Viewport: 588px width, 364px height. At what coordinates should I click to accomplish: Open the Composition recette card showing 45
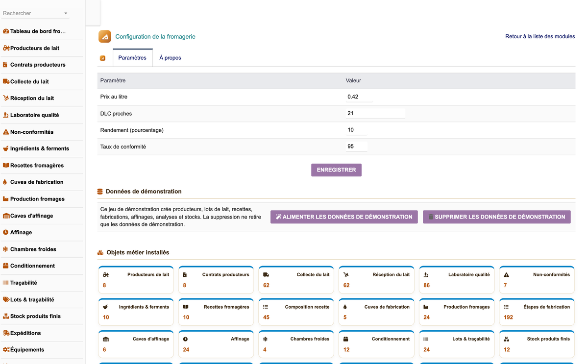(296, 312)
